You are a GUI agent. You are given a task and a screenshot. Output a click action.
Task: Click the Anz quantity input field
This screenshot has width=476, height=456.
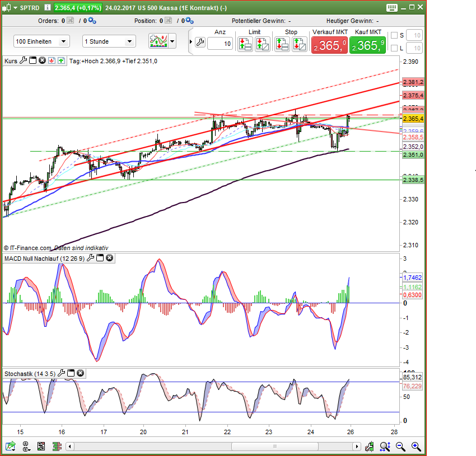220,44
